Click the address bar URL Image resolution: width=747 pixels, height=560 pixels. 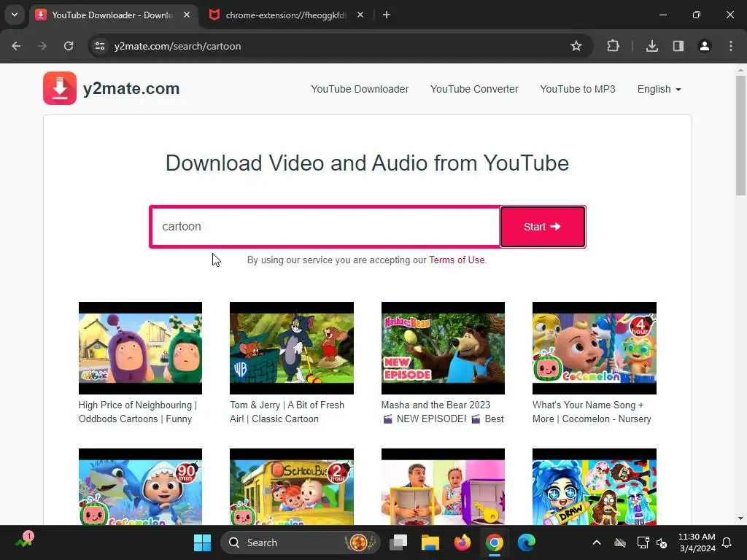click(177, 46)
